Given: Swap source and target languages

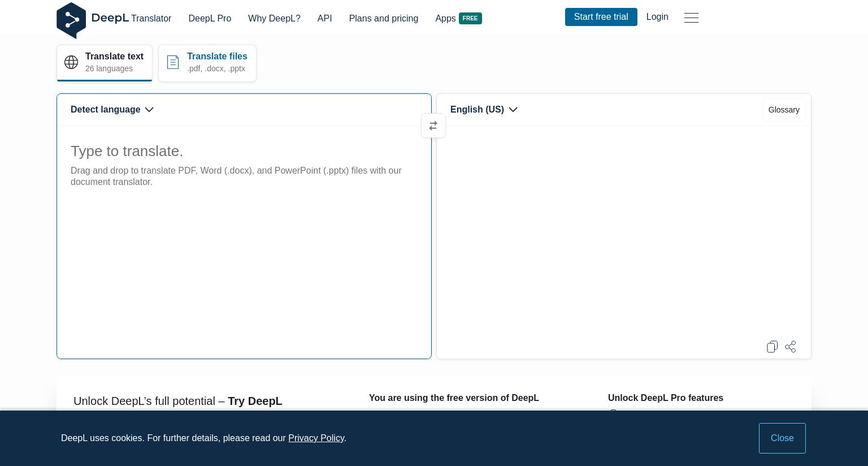Looking at the screenshot, I should tap(433, 126).
